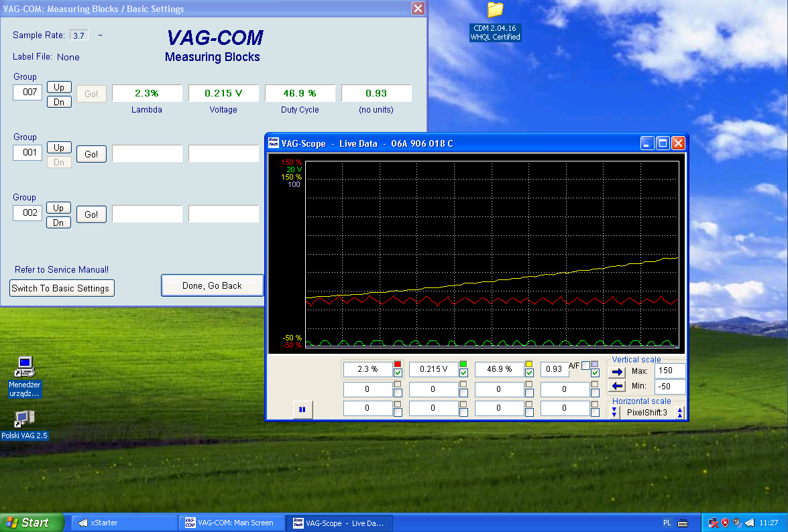Click the Refer to Service Manual! text
The image size is (788, 532).
[x=61, y=269]
